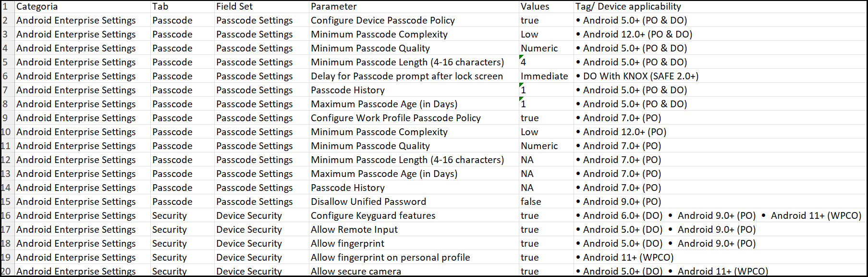Click the cell Configure Device Passcode Policy
The image size is (868, 277).
pyautogui.click(x=414, y=20)
